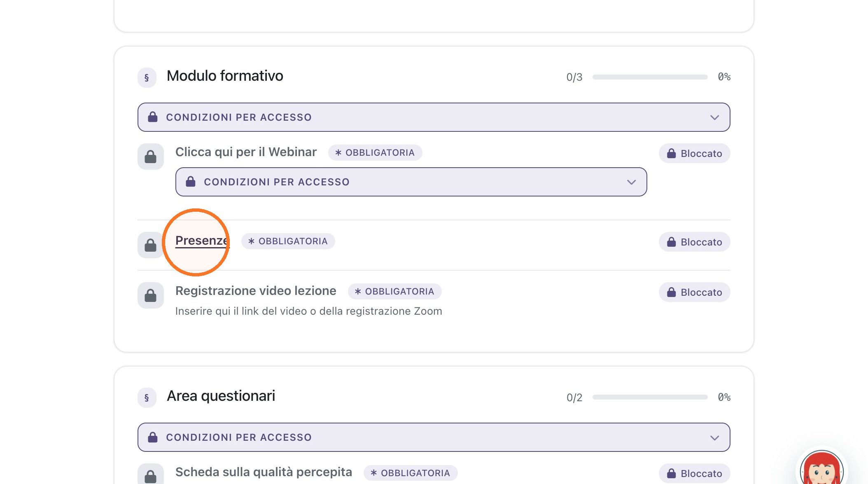Expand Condizioni per accesso chevron under Webinar item
This screenshot has height=484, width=868.
631,182
